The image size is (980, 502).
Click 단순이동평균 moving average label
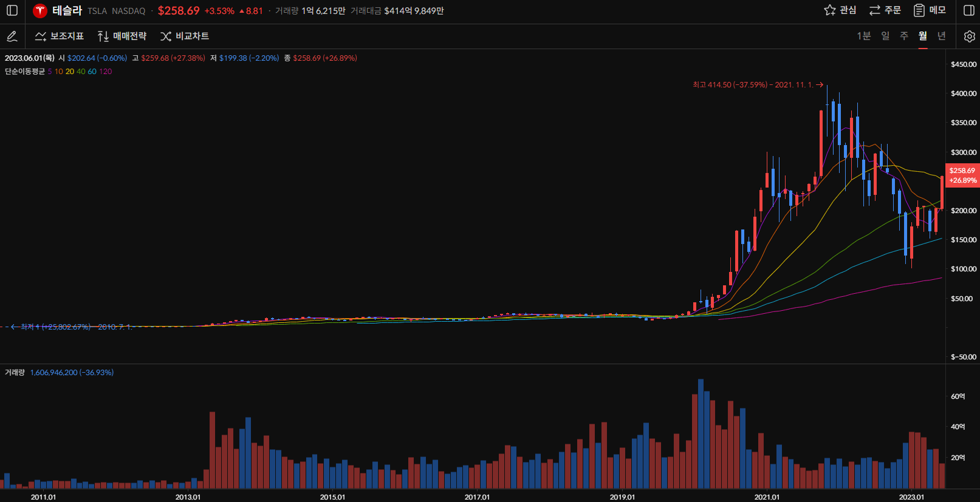[x=25, y=72]
